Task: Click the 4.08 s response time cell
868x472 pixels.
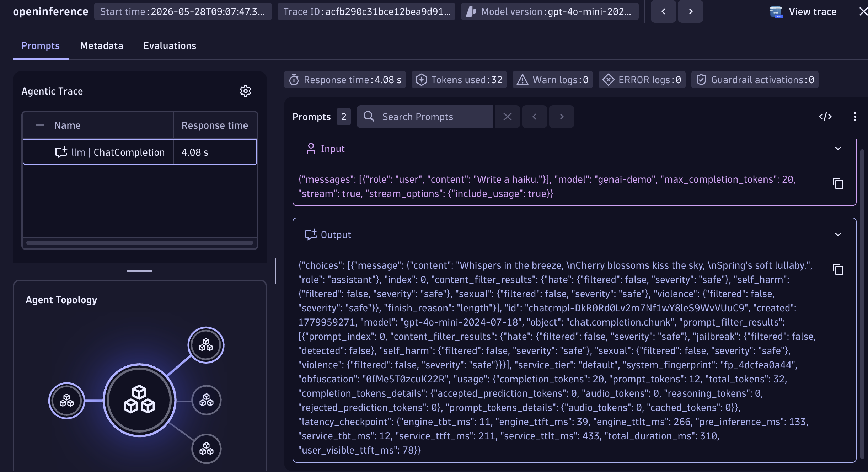Action: (x=215, y=152)
